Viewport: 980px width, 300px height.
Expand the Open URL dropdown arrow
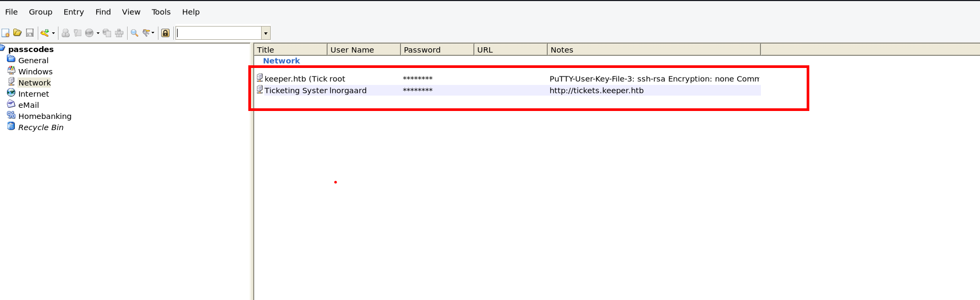98,33
